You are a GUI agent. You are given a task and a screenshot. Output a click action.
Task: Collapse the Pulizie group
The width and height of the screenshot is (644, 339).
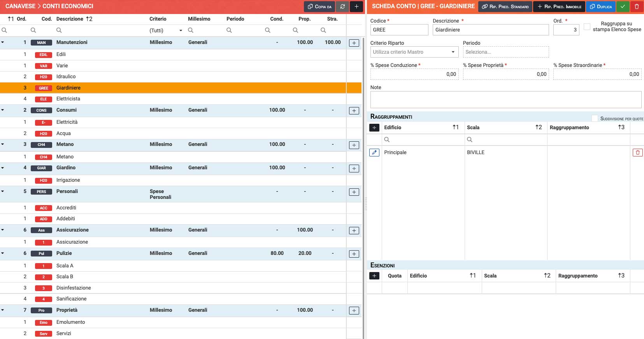(x=3, y=253)
